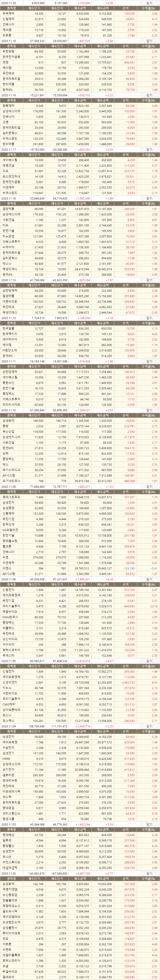Close the 2020.11.11 trade list

tap(149, 362)
